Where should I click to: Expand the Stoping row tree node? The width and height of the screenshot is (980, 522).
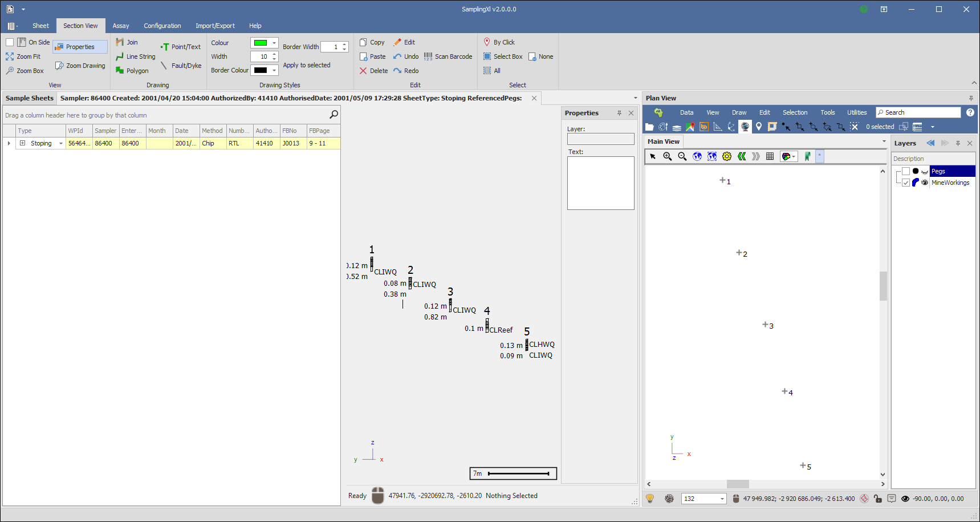click(x=22, y=143)
